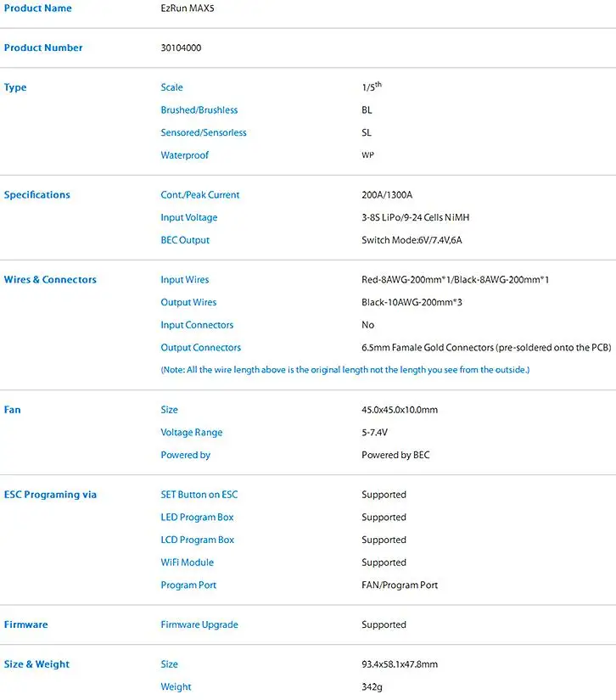Click the Wires & Connectors heading
616x700 pixels.
click(50, 279)
